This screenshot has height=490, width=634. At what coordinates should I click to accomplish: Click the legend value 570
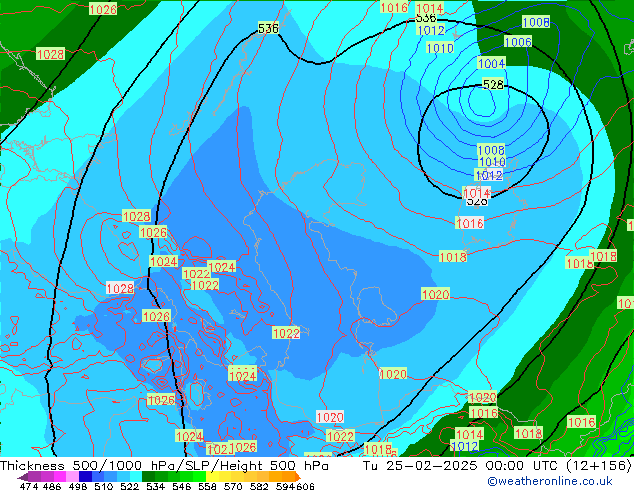233,486
